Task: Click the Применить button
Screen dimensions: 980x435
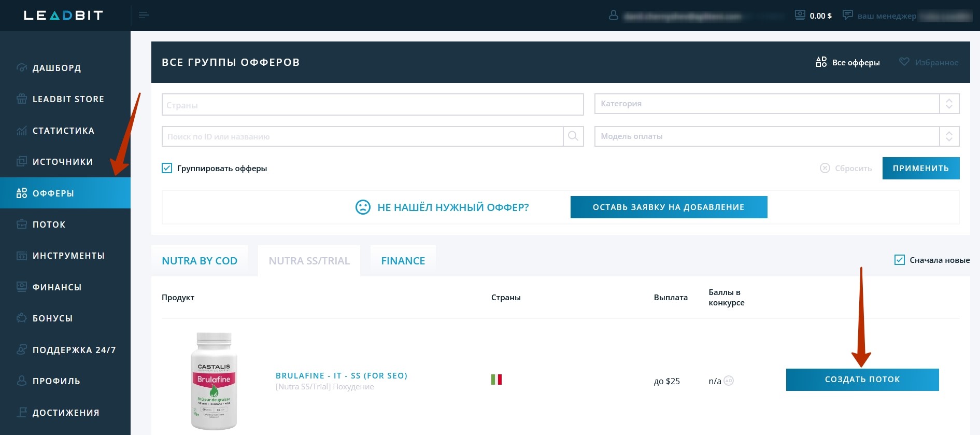Action: [x=921, y=168]
